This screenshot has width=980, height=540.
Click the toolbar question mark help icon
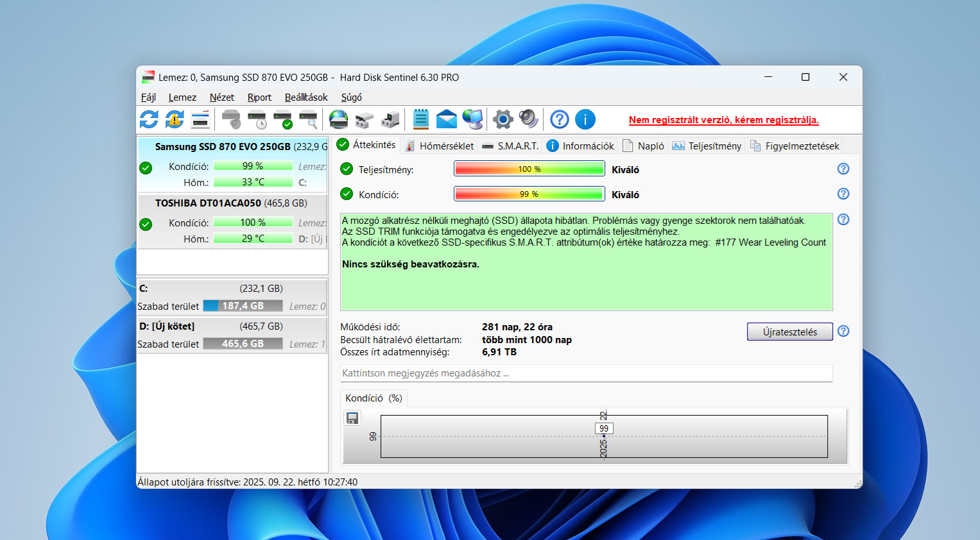(x=560, y=119)
